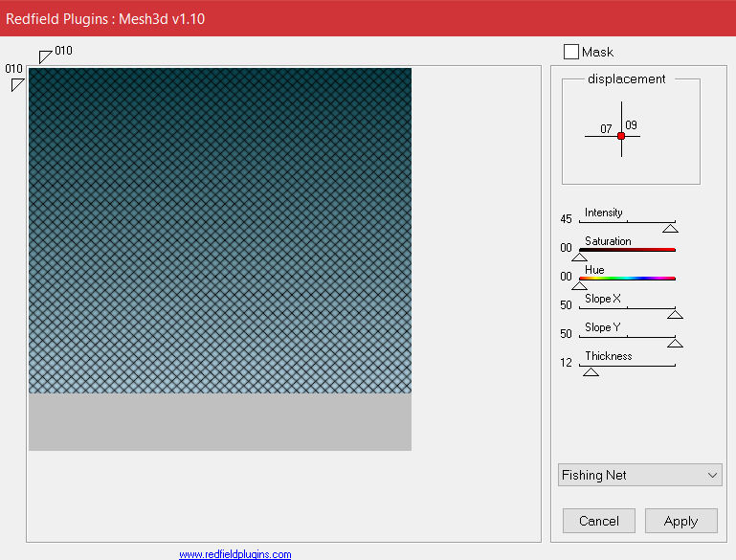Viewport: 736px width, 560px height.
Task: Click the Slope Y slider handle
Action: 675,343
